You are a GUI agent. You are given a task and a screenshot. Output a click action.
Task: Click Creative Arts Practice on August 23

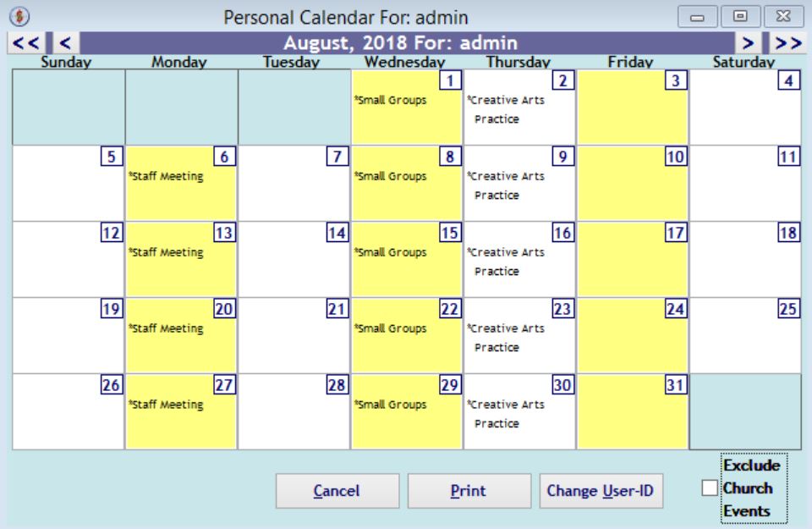tap(506, 337)
